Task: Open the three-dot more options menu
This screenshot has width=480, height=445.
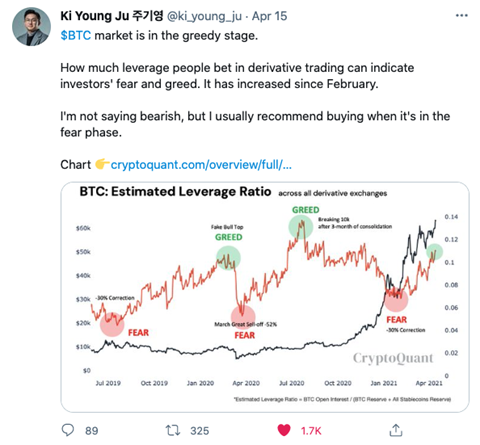Action: (462, 15)
